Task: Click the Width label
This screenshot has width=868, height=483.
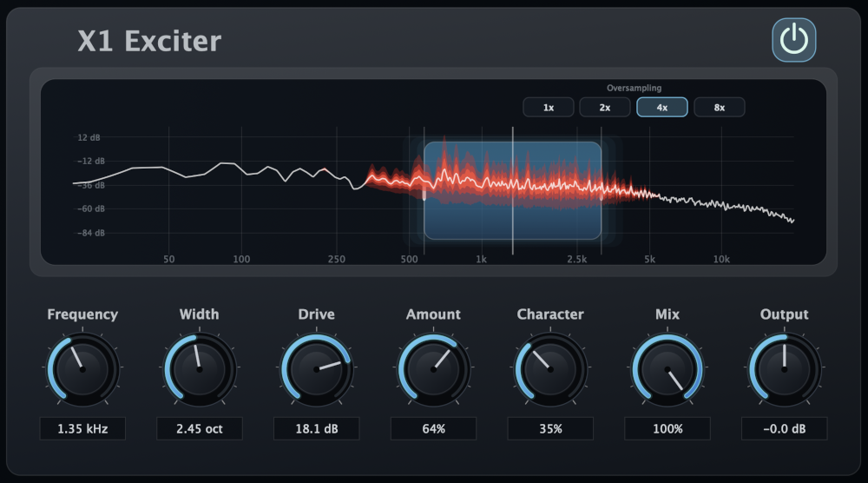Action: [200, 314]
